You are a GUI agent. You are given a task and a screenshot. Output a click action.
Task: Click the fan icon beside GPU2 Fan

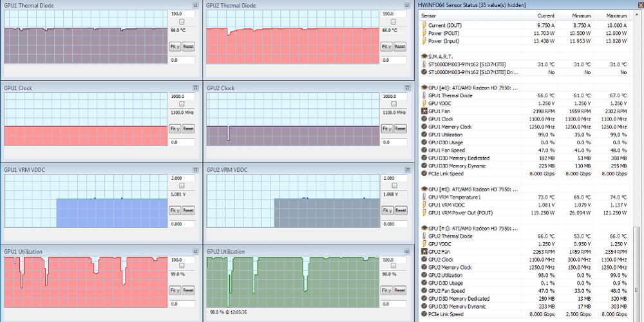(x=424, y=252)
